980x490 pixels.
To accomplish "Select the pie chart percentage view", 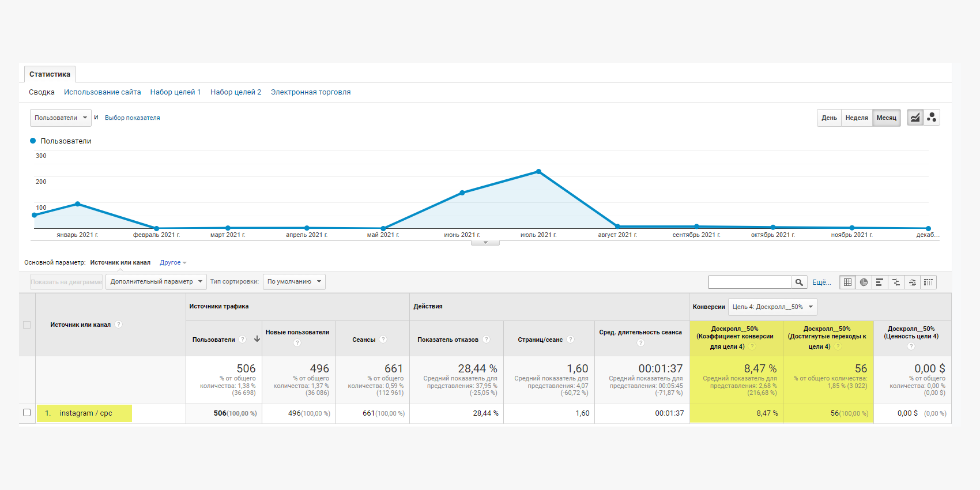I will click(864, 282).
